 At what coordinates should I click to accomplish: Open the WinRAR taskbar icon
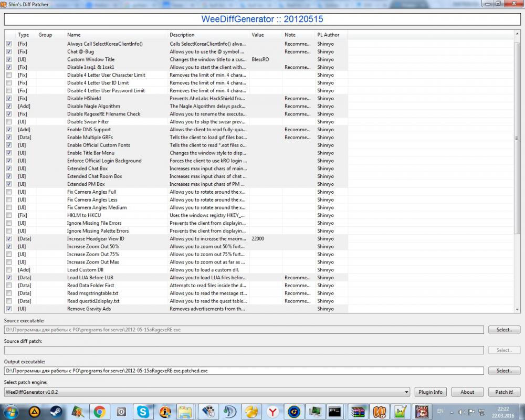coord(358,412)
